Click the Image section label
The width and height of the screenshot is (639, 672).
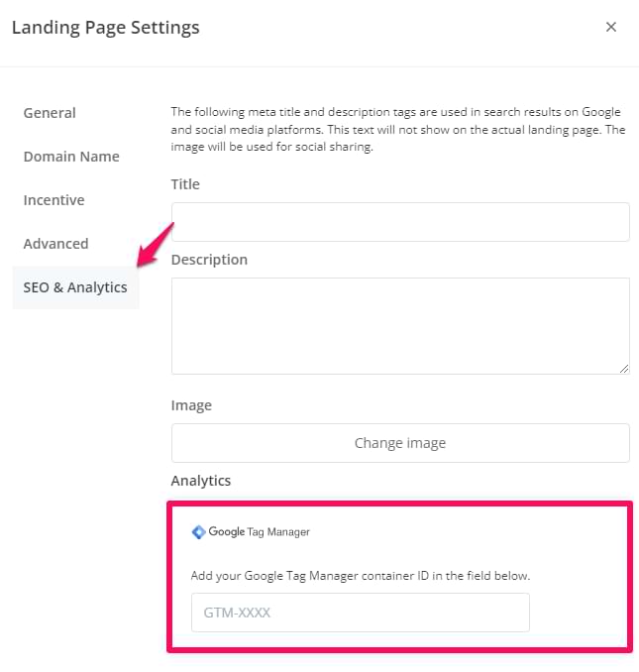[191, 405]
